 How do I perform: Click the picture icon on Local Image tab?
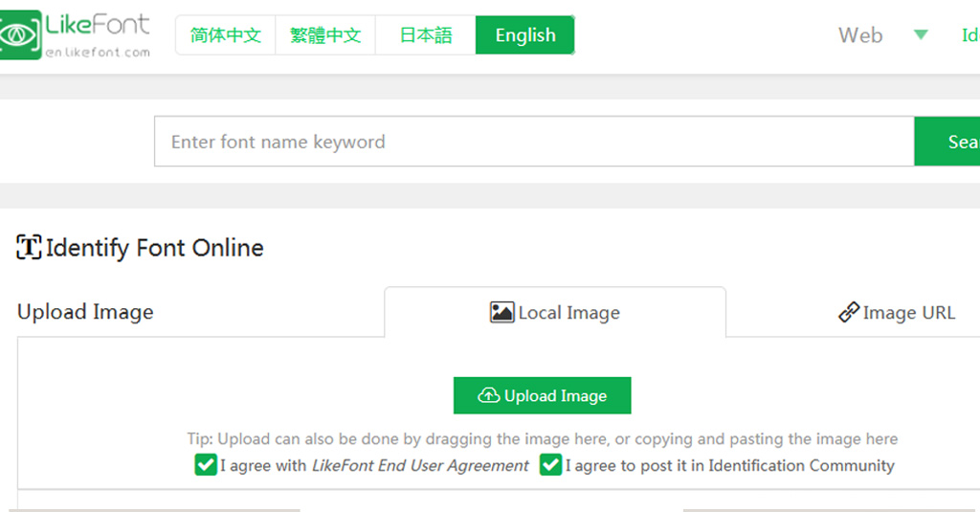click(501, 312)
